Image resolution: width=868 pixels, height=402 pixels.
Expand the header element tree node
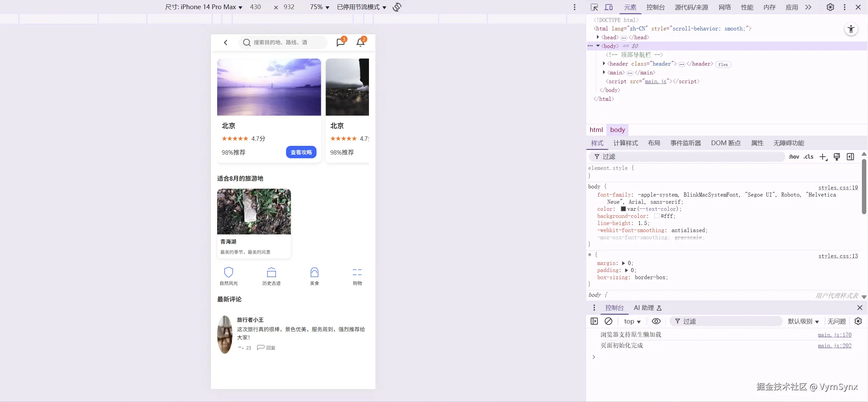coord(604,64)
